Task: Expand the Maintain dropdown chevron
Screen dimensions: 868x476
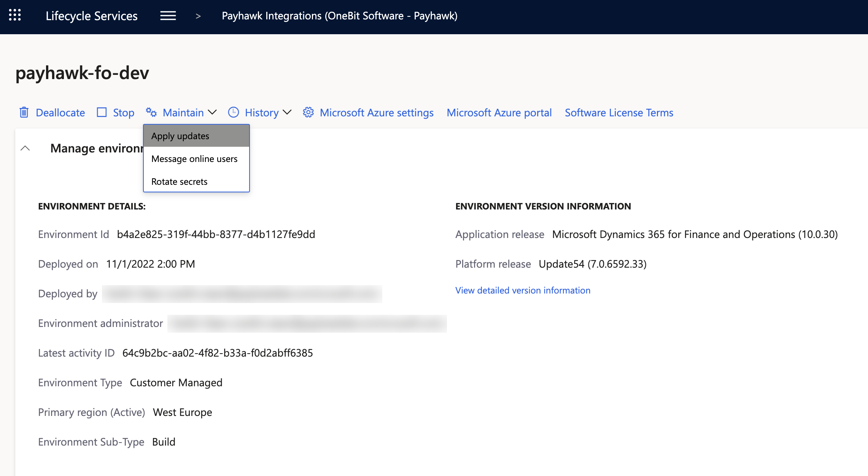Action: (212, 112)
